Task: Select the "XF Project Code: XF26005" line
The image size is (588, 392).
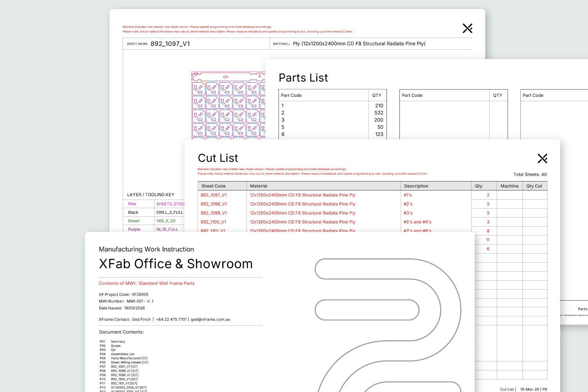Action: pyautogui.click(x=123, y=294)
